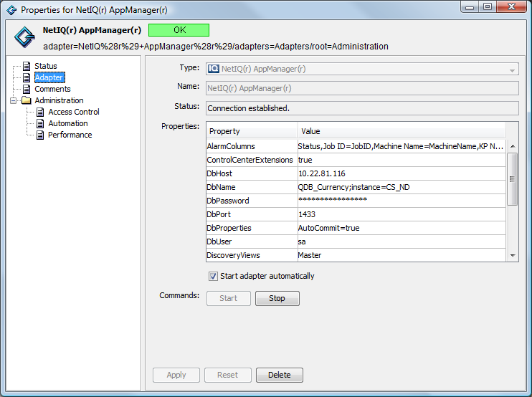Open the Type dropdown arrow

[x=512, y=70]
